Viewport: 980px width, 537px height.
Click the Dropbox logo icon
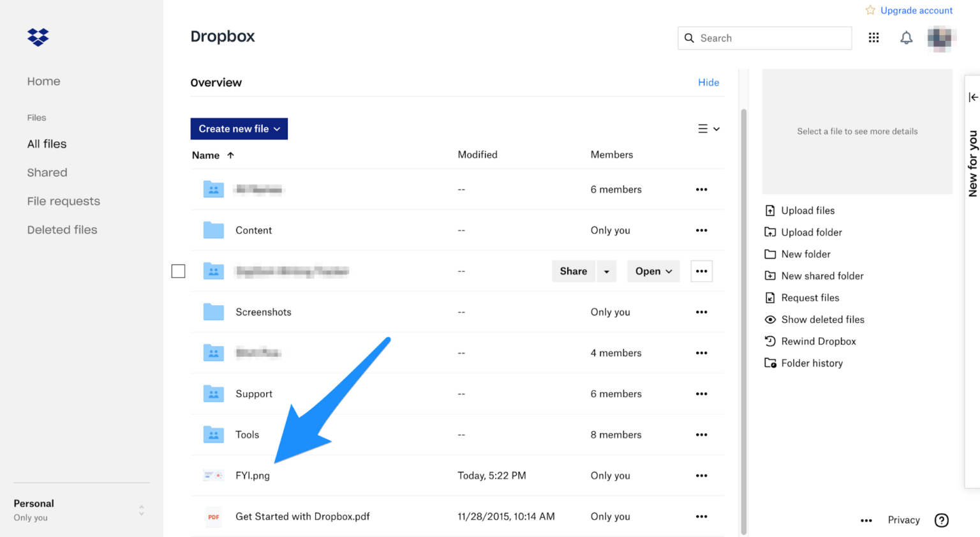[x=38, y=37]
